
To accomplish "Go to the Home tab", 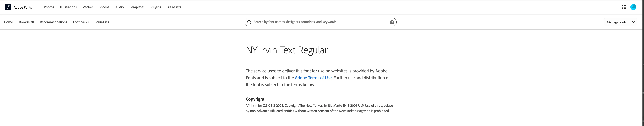I will [8, 22].
